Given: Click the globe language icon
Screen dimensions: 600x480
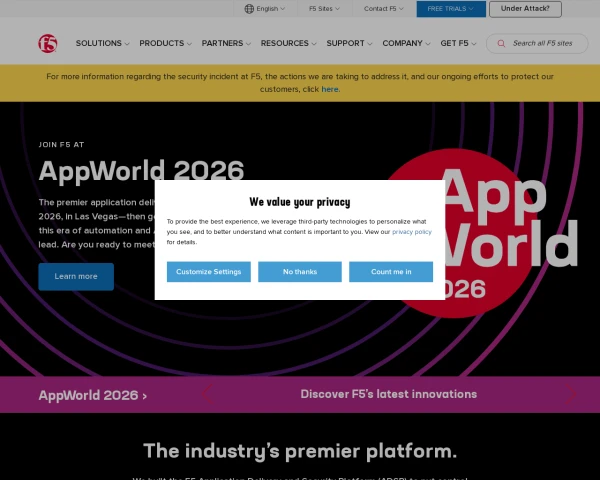Looking at the screenshot, I should point(249,9).
